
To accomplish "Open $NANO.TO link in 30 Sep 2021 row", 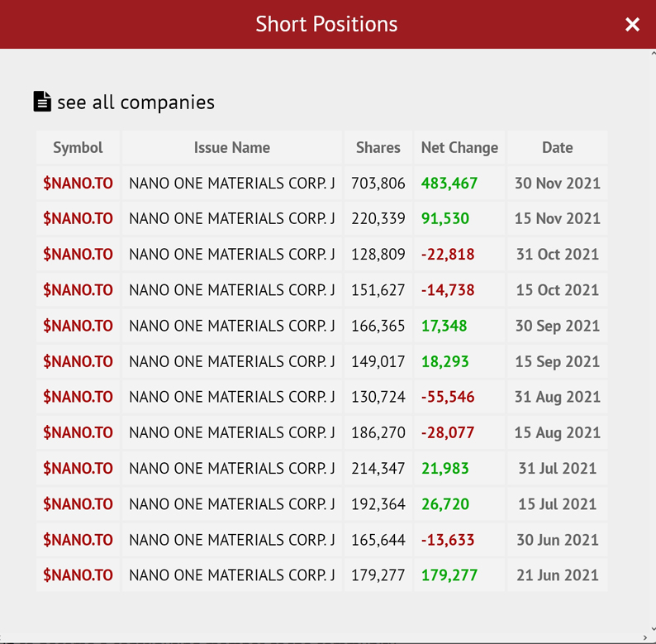I will coord(78,326).
